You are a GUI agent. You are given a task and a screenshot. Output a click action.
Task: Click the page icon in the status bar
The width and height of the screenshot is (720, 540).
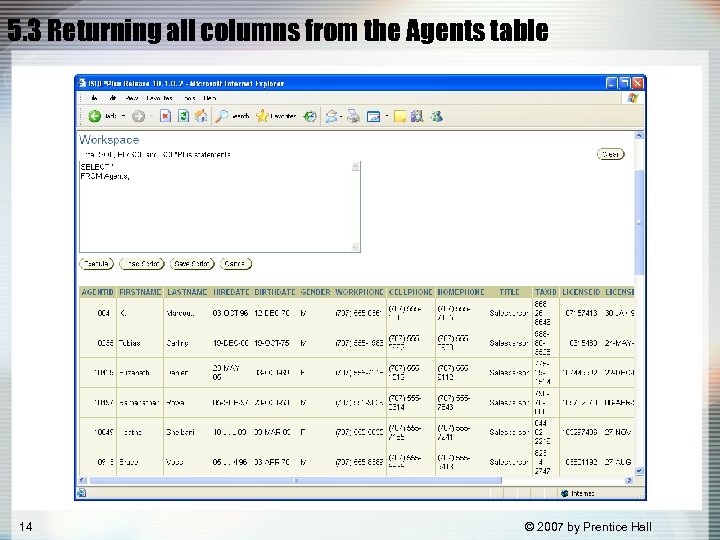click(82, 493)
